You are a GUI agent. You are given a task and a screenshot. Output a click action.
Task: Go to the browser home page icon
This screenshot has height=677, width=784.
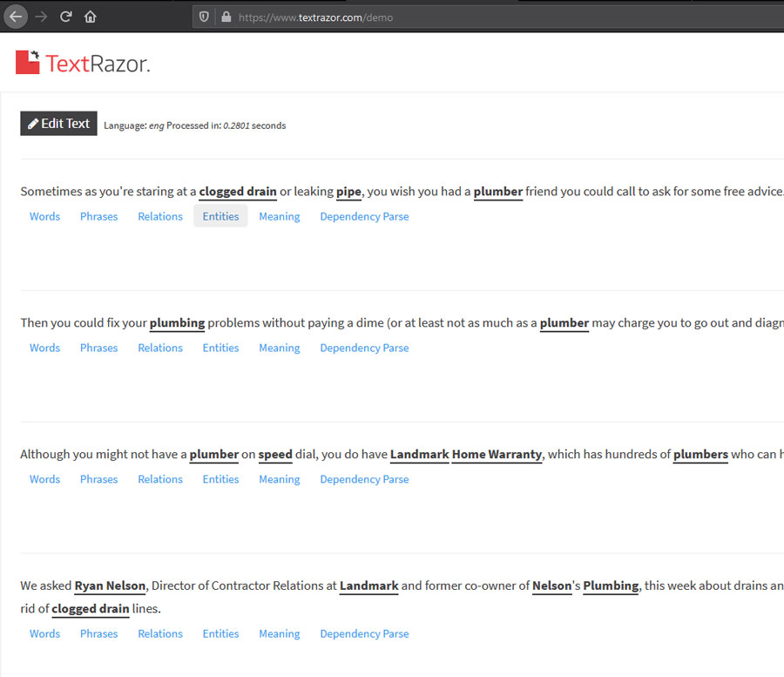click(x=91, y=17)
